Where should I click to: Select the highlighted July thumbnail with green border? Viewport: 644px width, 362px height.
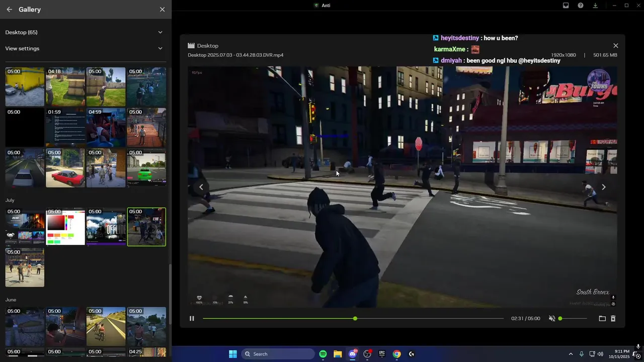point(146,227)
